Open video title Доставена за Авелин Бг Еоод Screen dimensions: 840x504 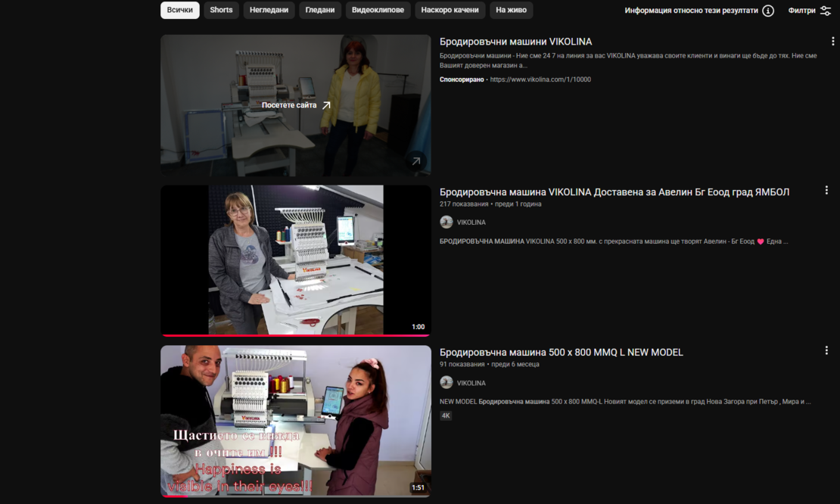tap(614, 192)
